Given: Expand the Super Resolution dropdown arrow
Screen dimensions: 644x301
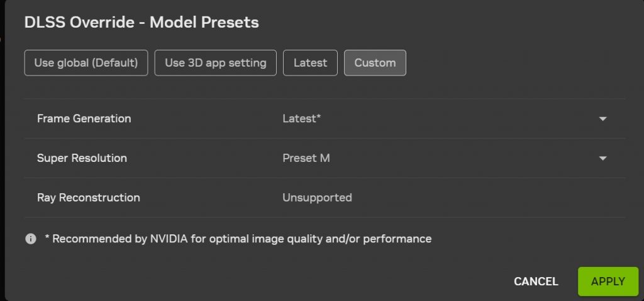Looking at the screenshot, I should pyautogui.click(x=602, y=159).
